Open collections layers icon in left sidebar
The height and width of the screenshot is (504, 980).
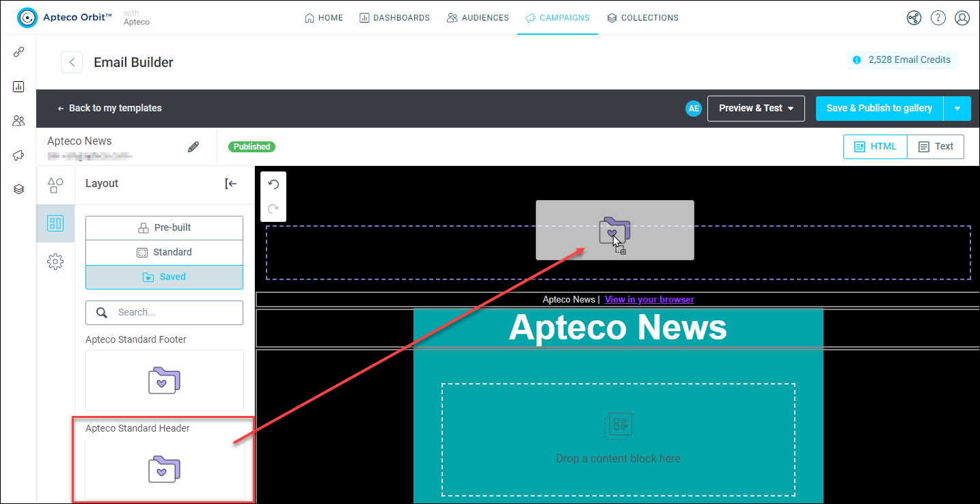pyautogui.click(x=18, y=189)
